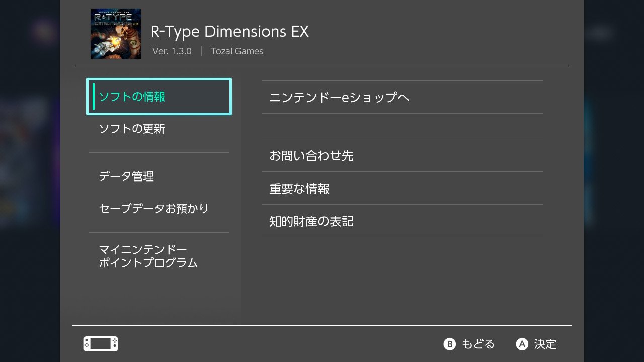This screenshot has height=362, width=644.
Task: Click the blank row under the eShop entry
Action: tap(403, 126)
